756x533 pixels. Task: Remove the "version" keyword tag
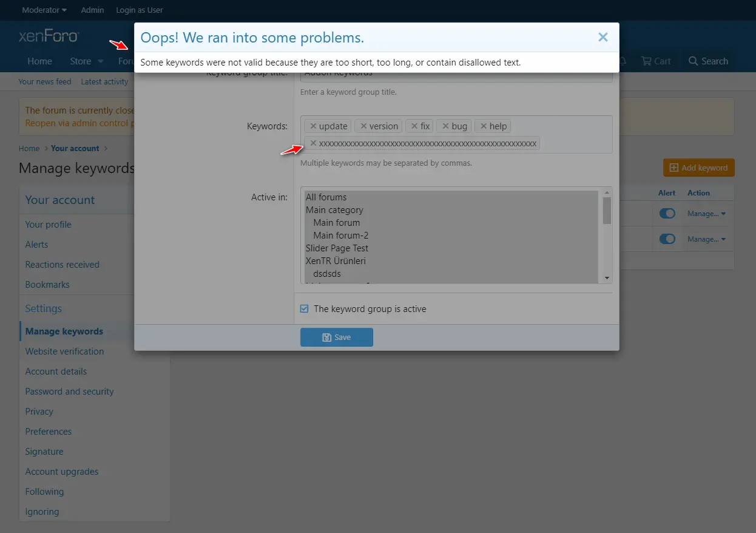[363, 126]
